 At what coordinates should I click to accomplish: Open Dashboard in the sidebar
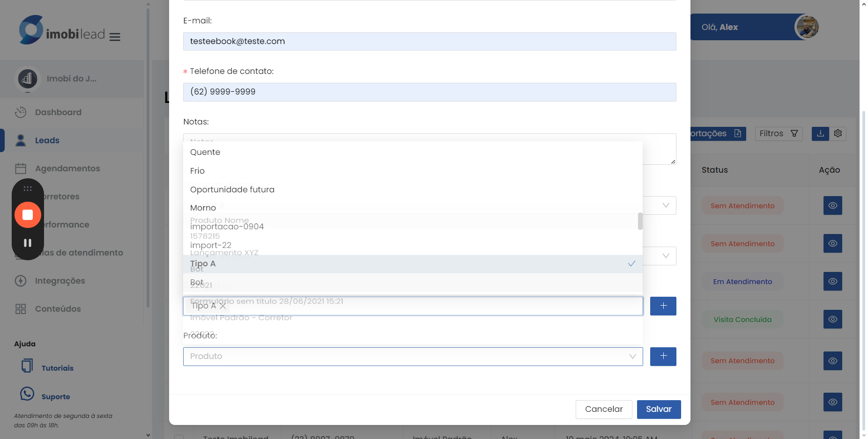point(58,112)
